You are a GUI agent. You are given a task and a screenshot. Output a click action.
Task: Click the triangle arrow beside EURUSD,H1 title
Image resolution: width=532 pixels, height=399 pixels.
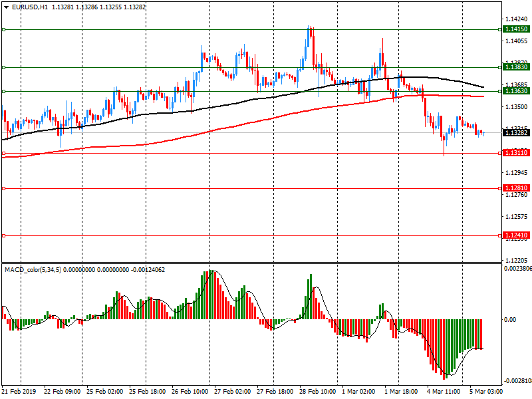(6, 7)
